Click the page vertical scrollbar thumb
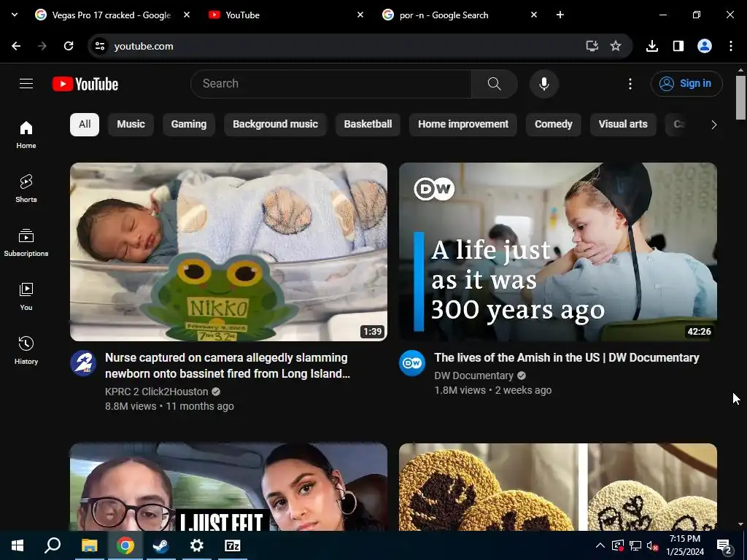The image size is (747, 560). pos(740,98)
